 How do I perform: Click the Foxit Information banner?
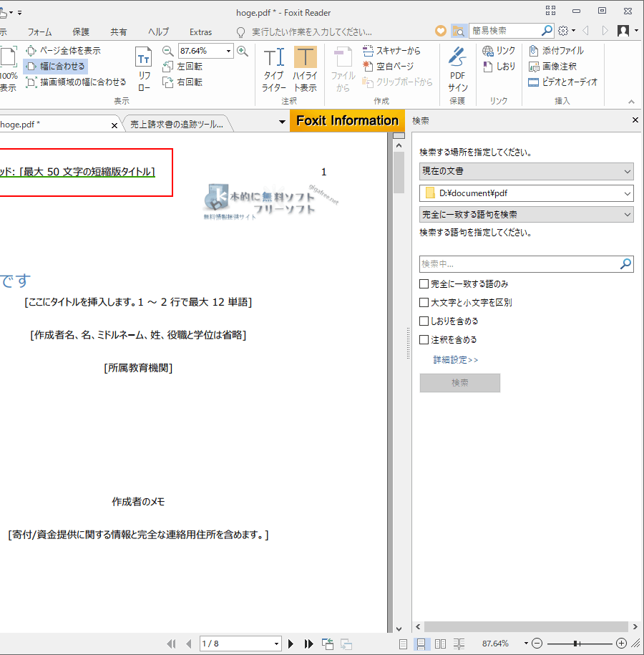(x=348, y=121)
